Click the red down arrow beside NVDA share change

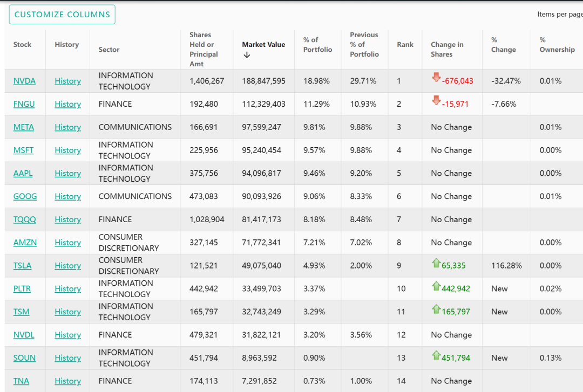(x=436, y=78)
